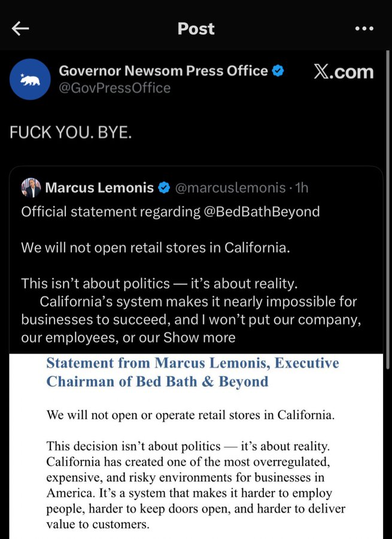The image size is (392, 539).
Task: Open the @marcuslemonis handle
Action: (230, 187)
